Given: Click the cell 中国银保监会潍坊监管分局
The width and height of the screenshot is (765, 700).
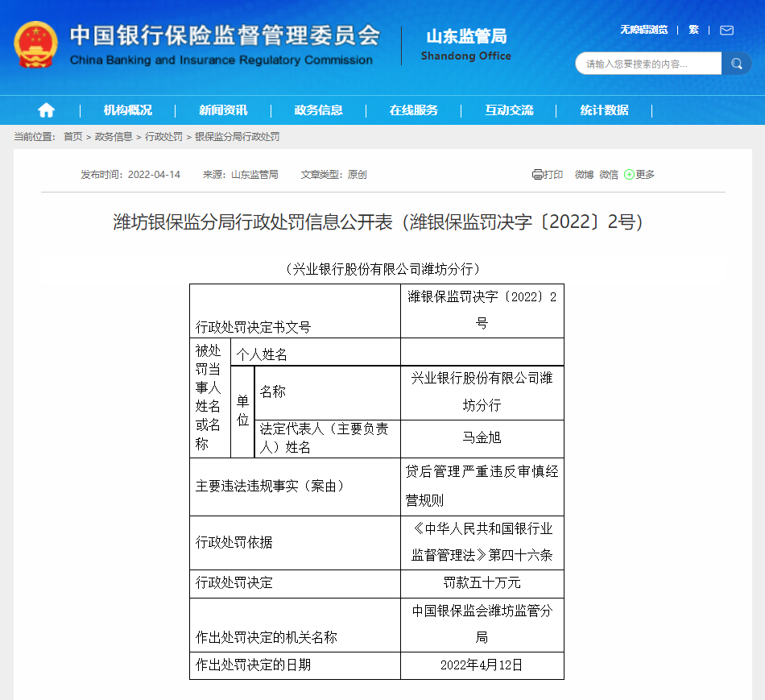Looking at the screenshot, I should click(x=482, y=625).
